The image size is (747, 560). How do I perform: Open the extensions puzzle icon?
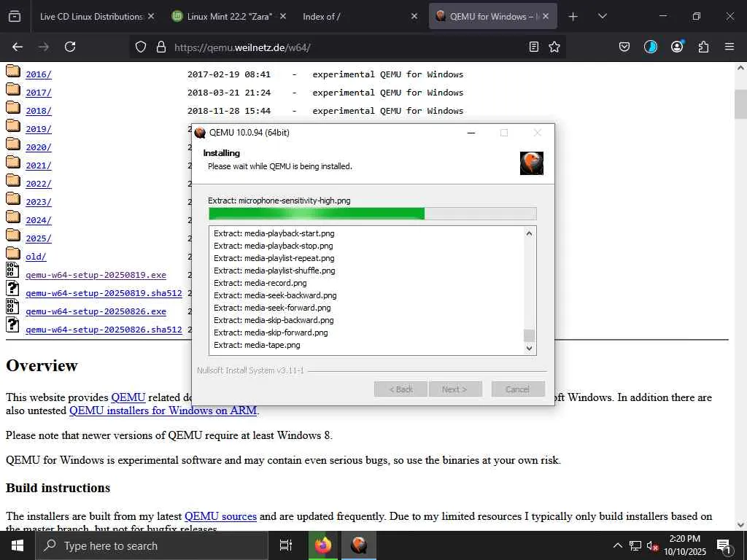pyautogui.click(x=703, y=47)
